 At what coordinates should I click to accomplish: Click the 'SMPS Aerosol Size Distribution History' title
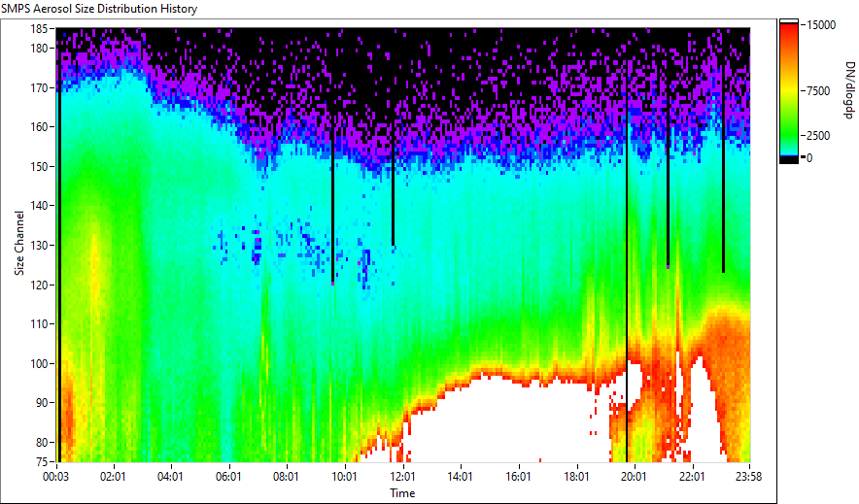pos(99,9)
